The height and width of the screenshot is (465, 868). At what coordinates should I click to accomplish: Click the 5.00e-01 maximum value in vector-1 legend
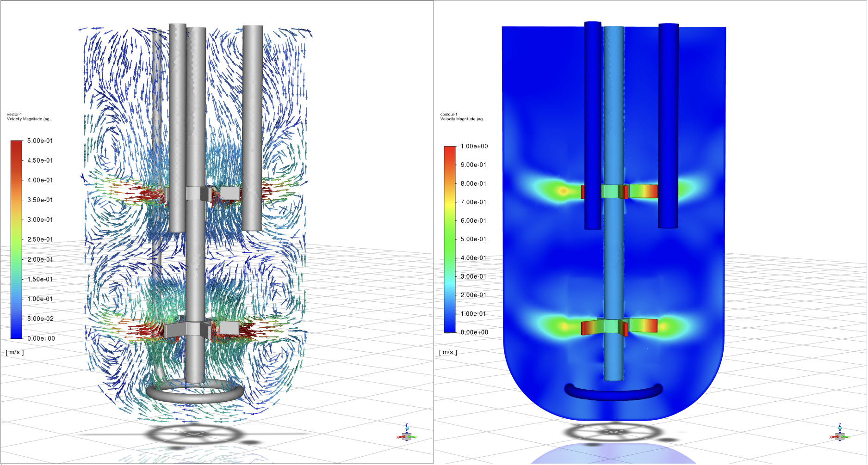click(x=40, y=141)
